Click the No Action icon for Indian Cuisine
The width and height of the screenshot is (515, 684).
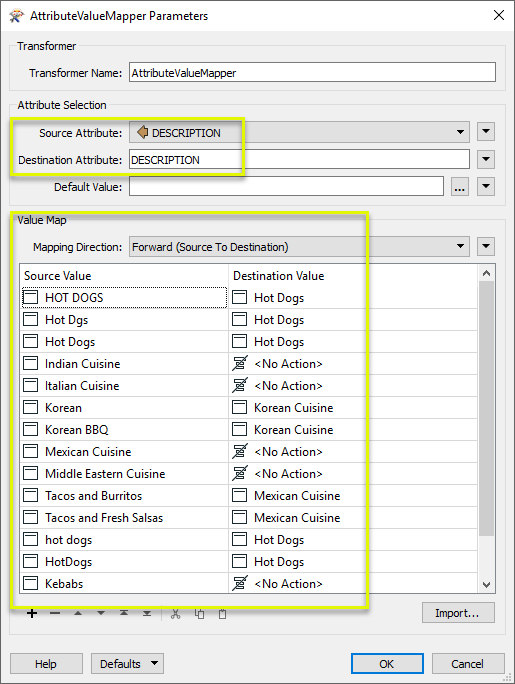pos(240,363)
